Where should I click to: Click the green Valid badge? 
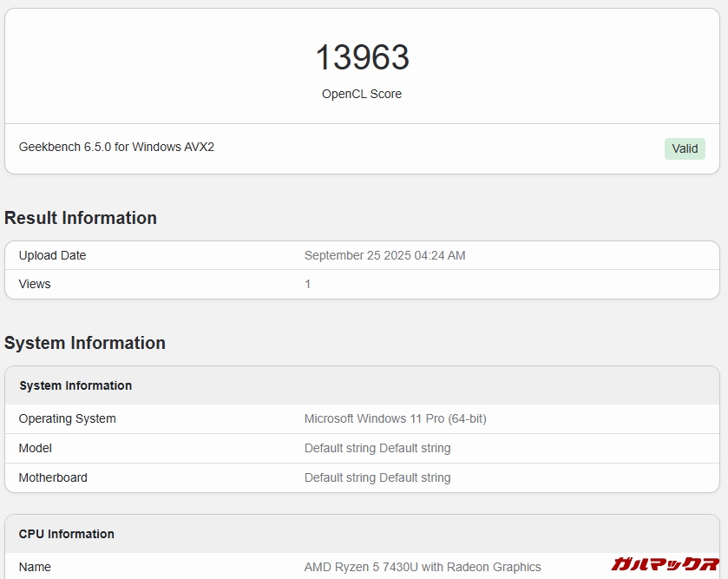[x=685, y=148]
